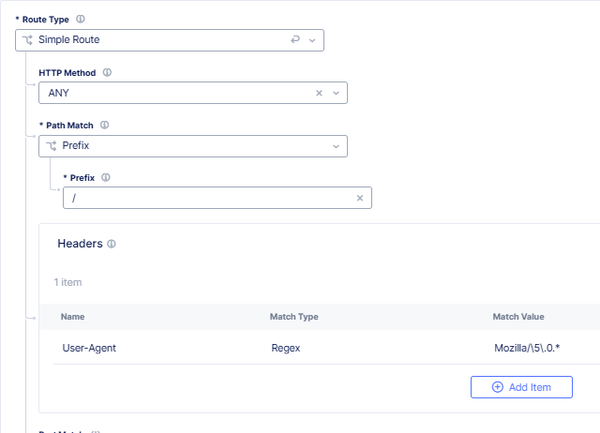The image size is (600, 433).
Task: Click the Match Value column header
Action: tap(518, 317)
